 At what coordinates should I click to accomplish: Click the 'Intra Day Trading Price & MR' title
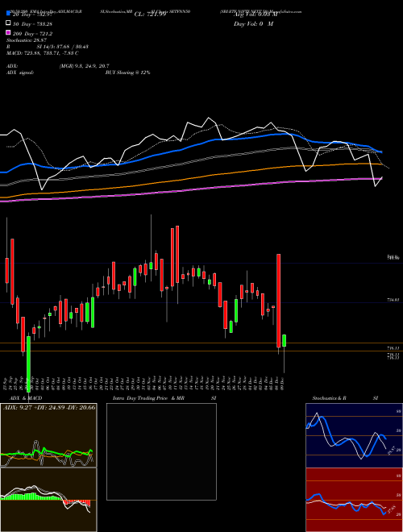point(148,398)
